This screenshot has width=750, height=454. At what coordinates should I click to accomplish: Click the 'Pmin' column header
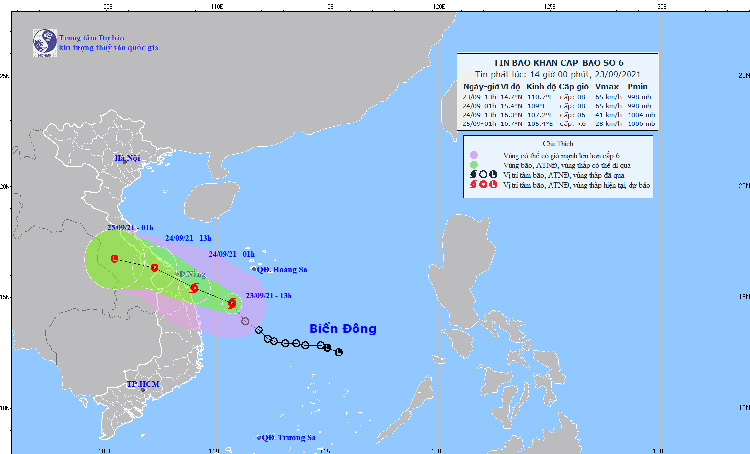(638, 87)
